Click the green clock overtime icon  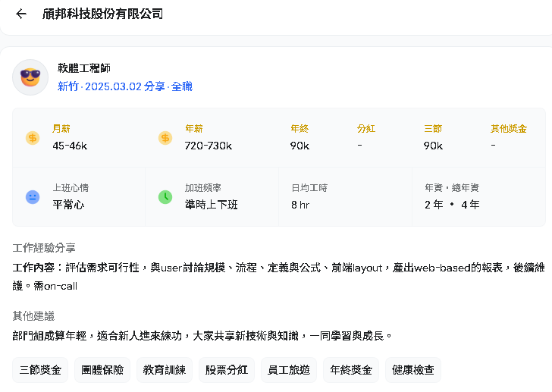tap(165, 197)
